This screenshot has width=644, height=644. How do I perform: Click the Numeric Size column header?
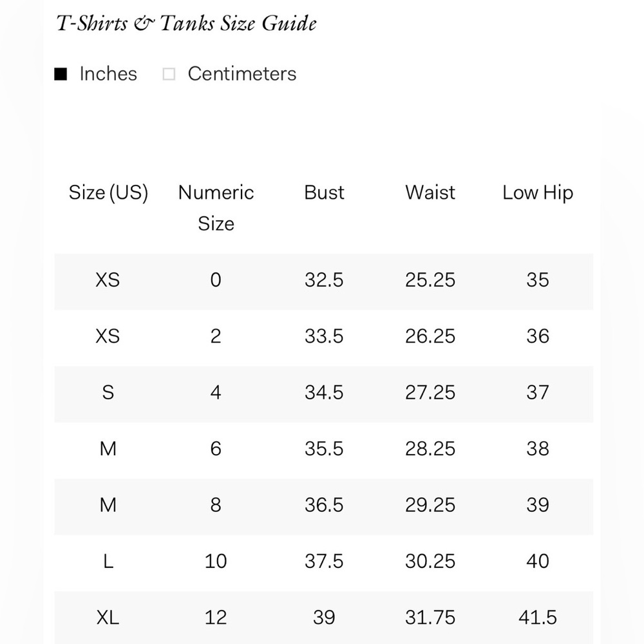click(x=216, y=207)
